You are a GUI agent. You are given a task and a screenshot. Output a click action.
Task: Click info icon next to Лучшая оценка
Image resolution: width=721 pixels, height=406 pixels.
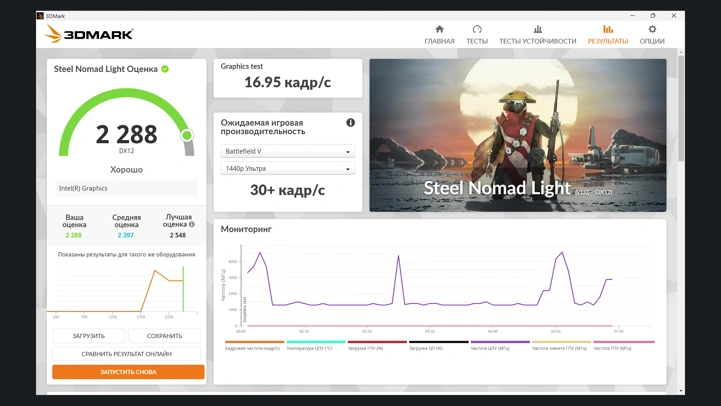(x=192, y=224)
